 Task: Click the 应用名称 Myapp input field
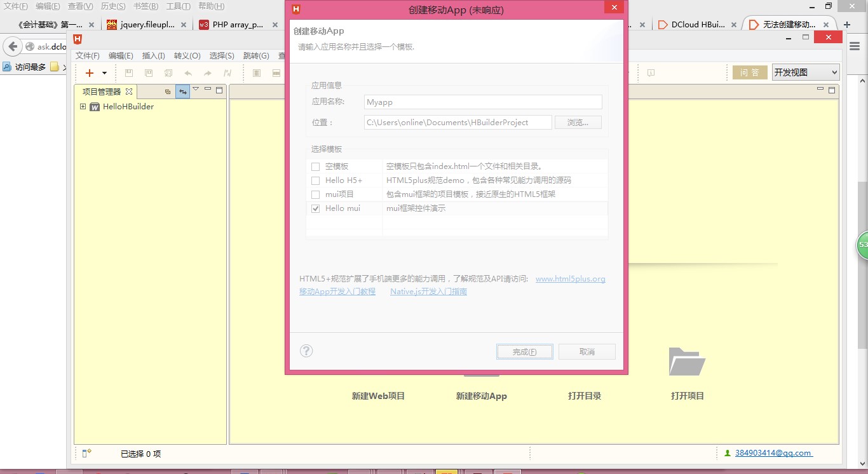pyautogui.click(x=483, y=102)
